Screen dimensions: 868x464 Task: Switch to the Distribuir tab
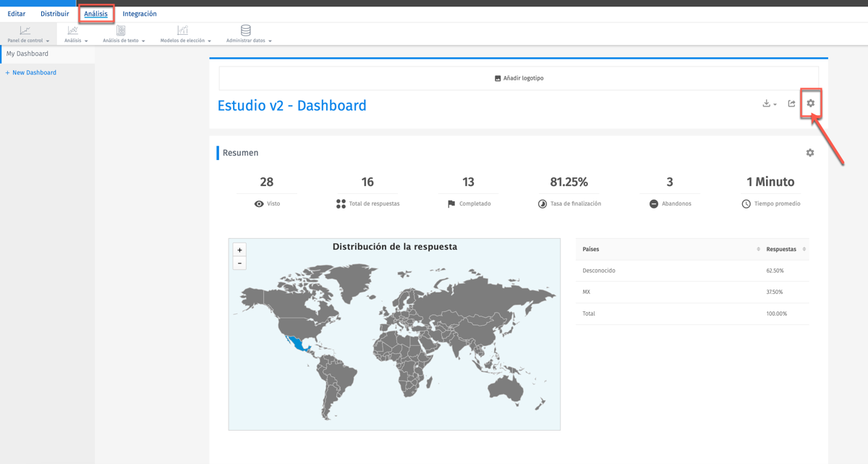55,14
